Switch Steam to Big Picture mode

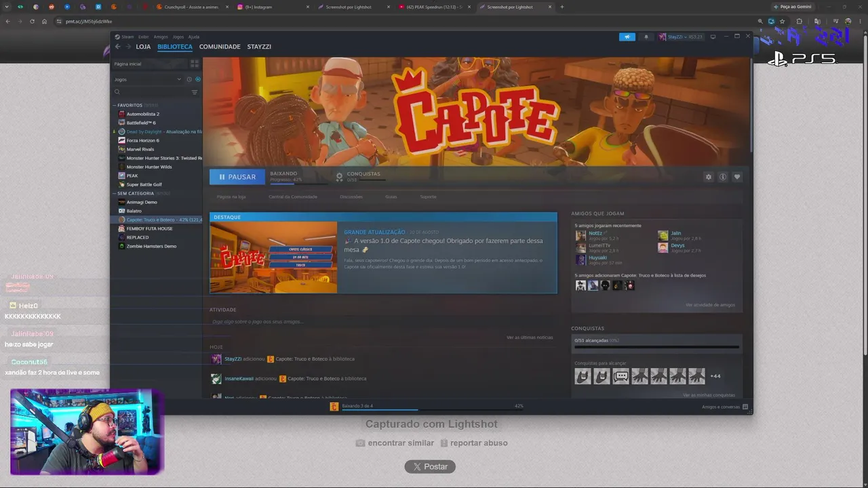[x=713, y=37]
